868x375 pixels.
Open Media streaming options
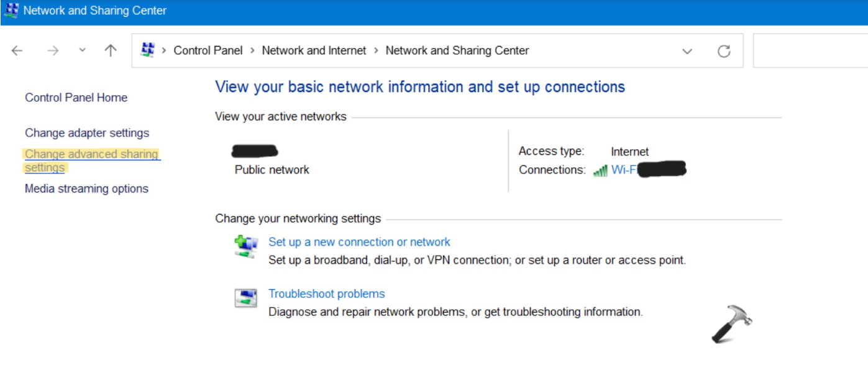tap(86, 189)
